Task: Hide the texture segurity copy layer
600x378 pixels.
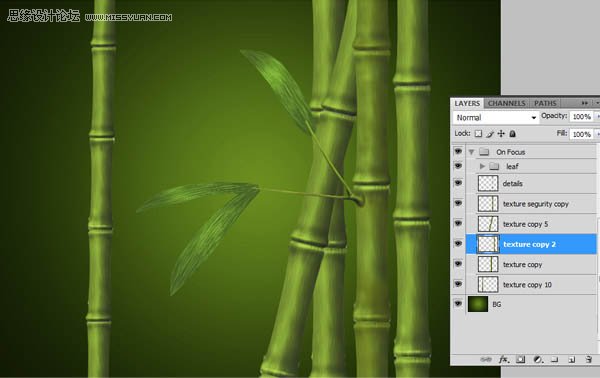Action: 458,203
